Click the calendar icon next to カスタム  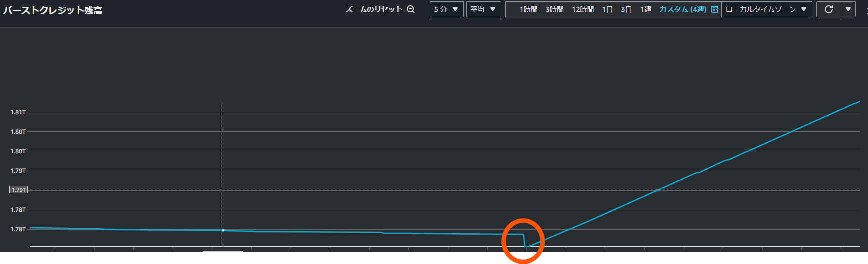(714, 9)
